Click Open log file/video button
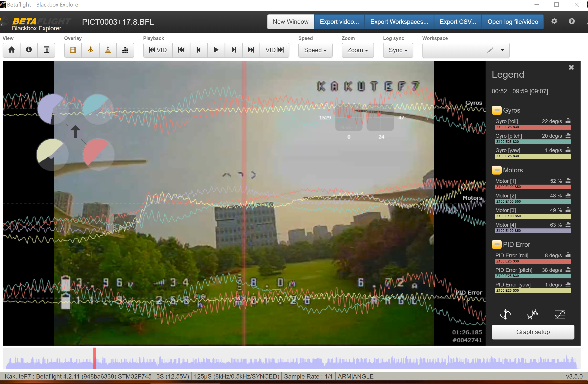This screenshot has width=588, height=384. pos(513,22)
